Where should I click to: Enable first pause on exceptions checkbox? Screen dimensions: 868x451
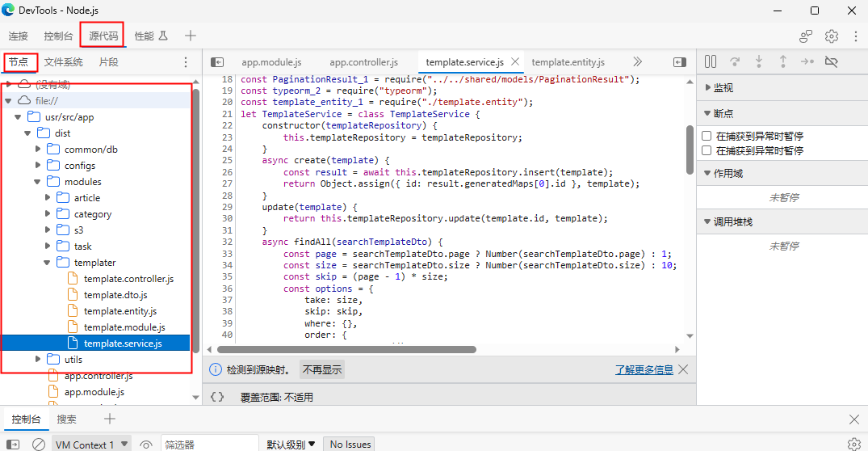(707, 136)
